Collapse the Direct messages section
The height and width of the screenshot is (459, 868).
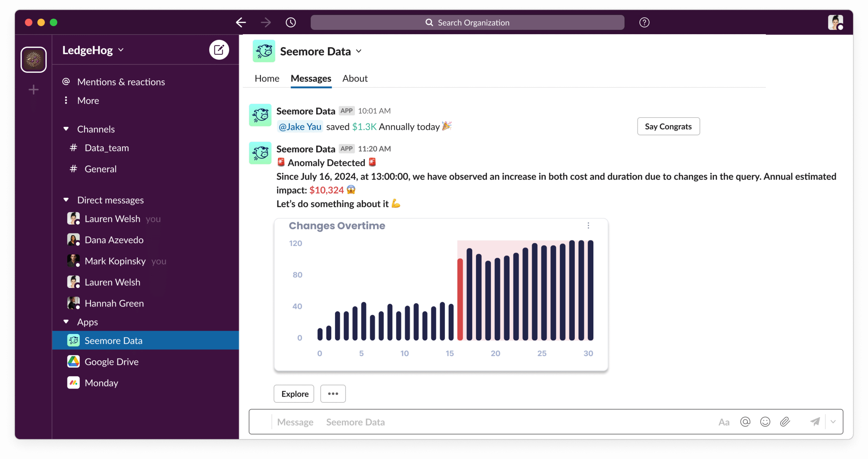(66, 200)
